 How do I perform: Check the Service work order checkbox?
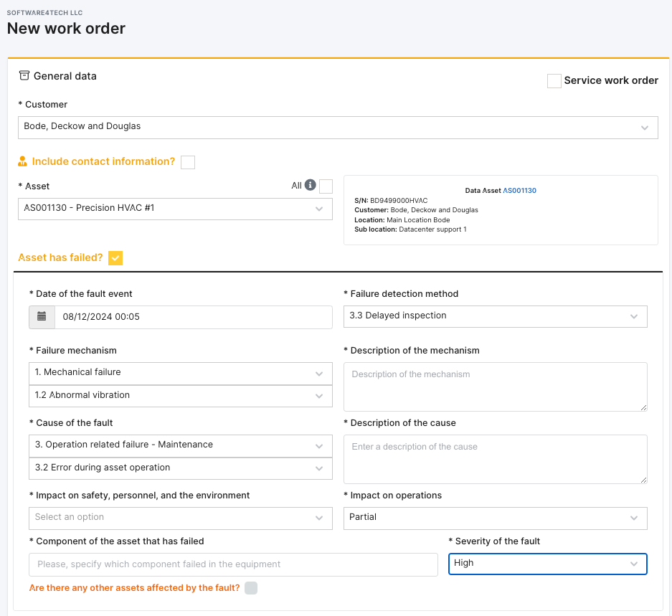point(554,81)
